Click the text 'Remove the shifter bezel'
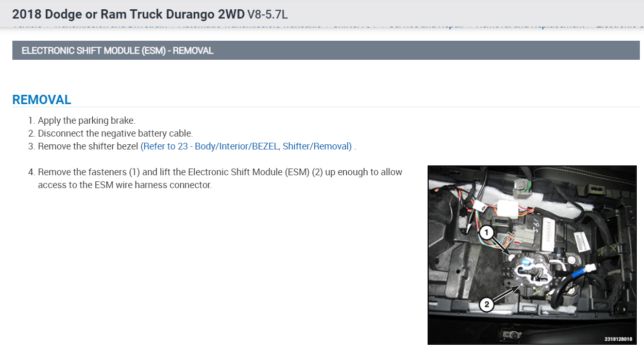 click(88, 146)
